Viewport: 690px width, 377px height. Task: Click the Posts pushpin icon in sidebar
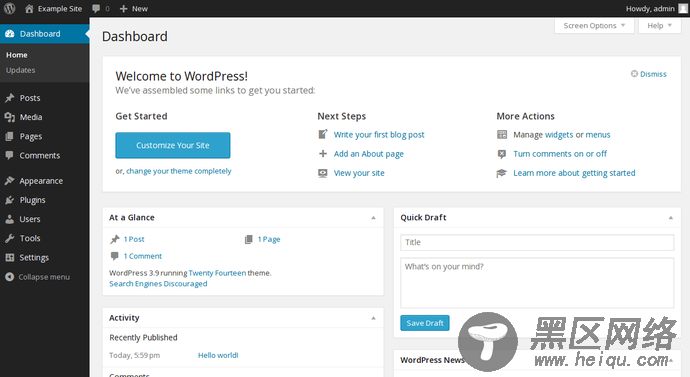pos(10,98)
